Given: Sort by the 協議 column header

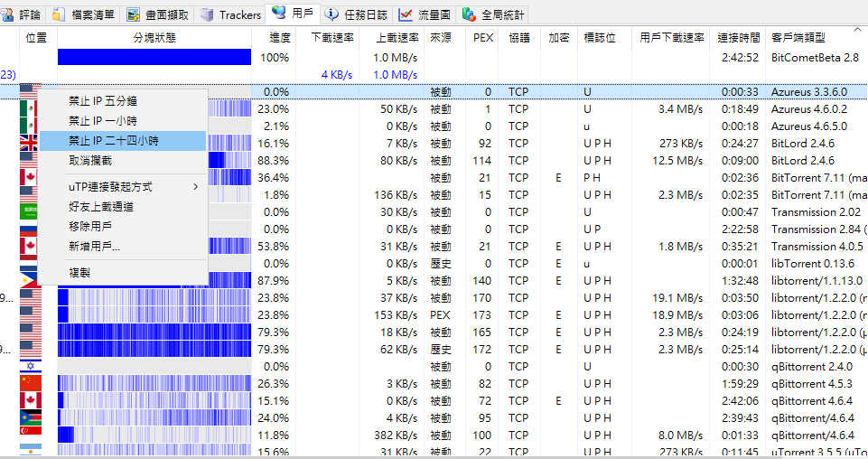Looking at the screenshot, I should pos(520,38).
